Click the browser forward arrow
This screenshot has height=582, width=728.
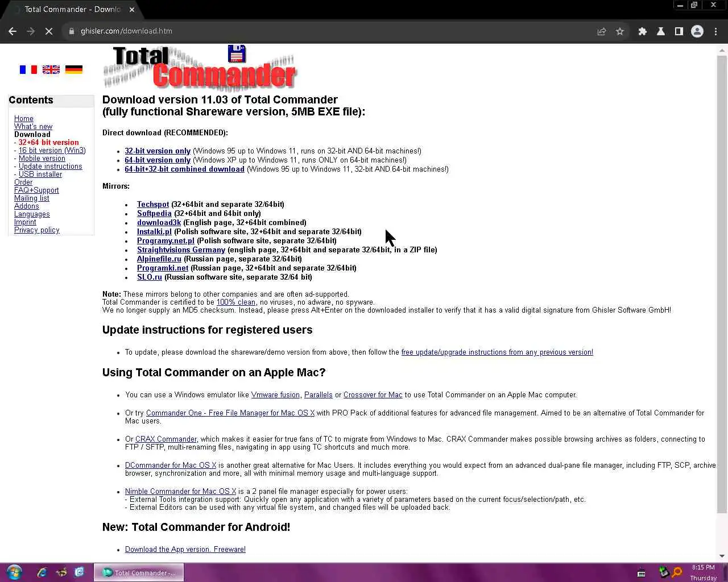click(x=31, y=31)
